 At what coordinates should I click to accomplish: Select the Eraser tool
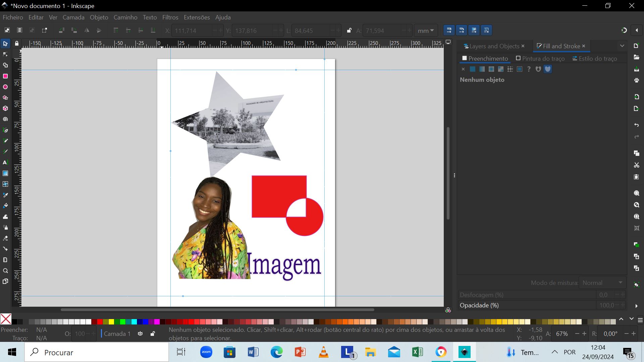coord(5,238)
